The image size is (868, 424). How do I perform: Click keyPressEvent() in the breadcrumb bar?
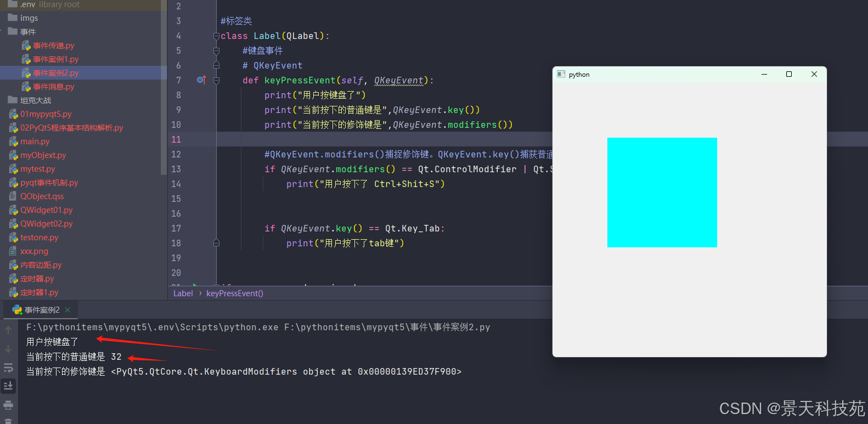tap(234, 293)
